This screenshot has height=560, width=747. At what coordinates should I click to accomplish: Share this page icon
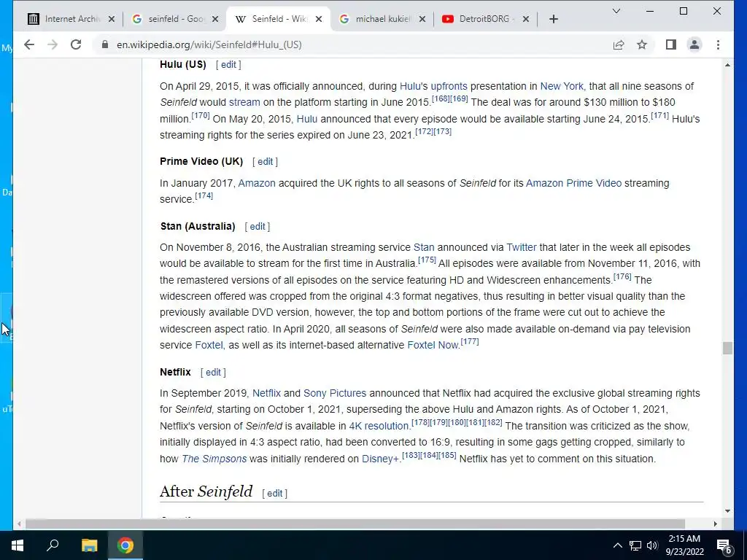pyautogui.click(x=619, y=44)
